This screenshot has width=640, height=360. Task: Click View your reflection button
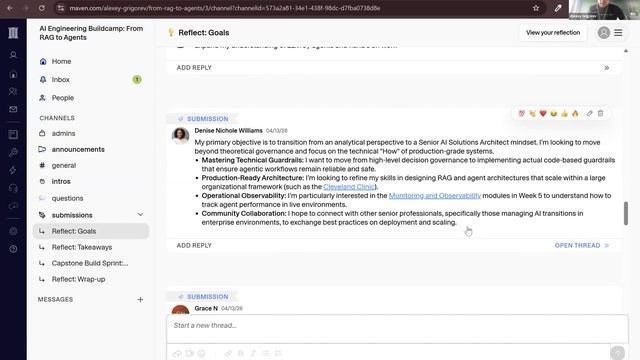[553, 33]
